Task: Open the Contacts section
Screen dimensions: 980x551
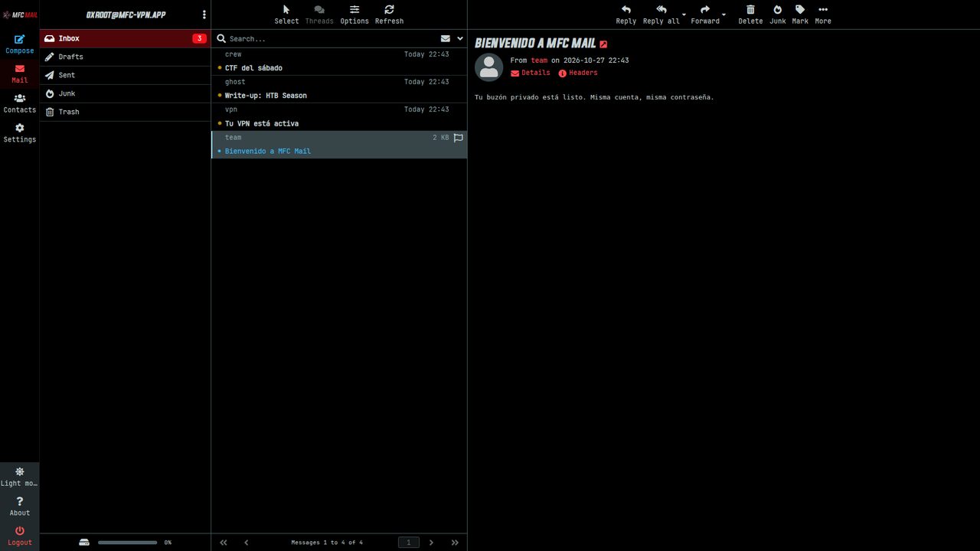Action: click(x=19, y=103)
